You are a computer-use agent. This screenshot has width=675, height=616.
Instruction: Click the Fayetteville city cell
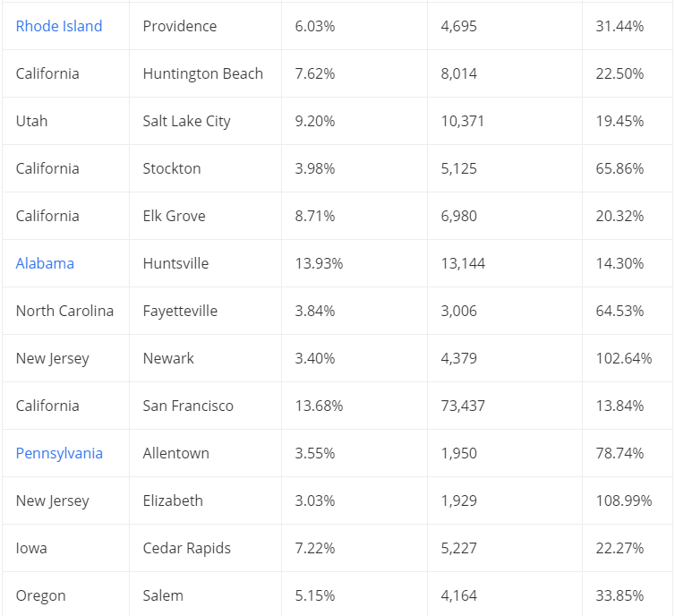coord(180,311)
